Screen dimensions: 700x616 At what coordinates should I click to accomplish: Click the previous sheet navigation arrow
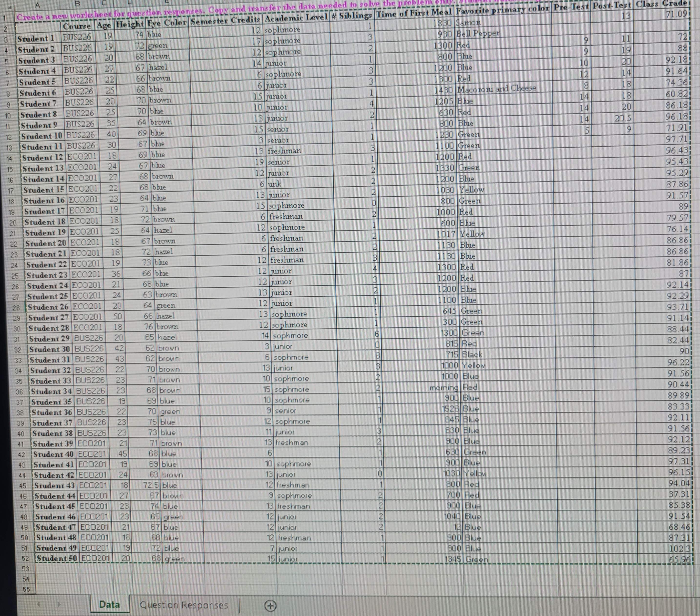(x=38, y=604)
